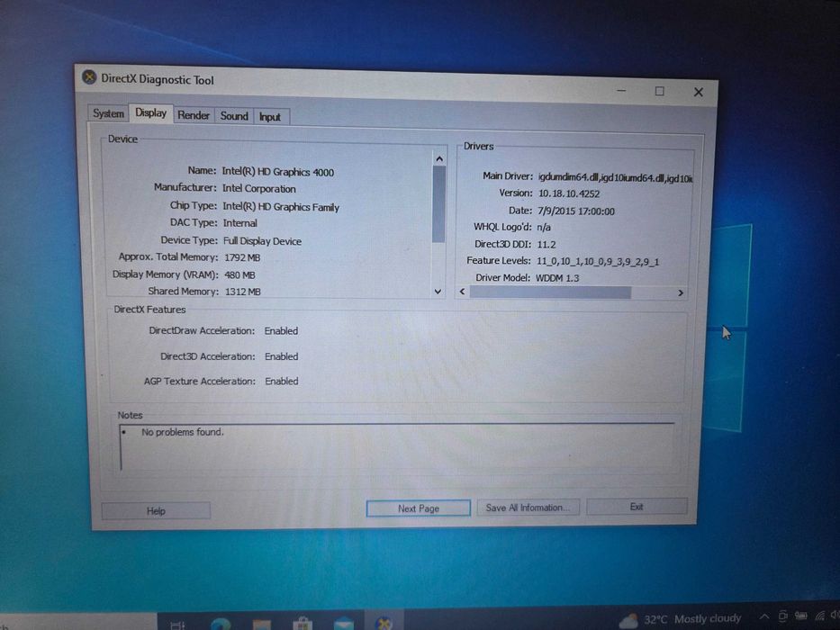This screenshot has width=840, height=630.
Task: Switch to the Input tab
Action: tap(270, 117)
